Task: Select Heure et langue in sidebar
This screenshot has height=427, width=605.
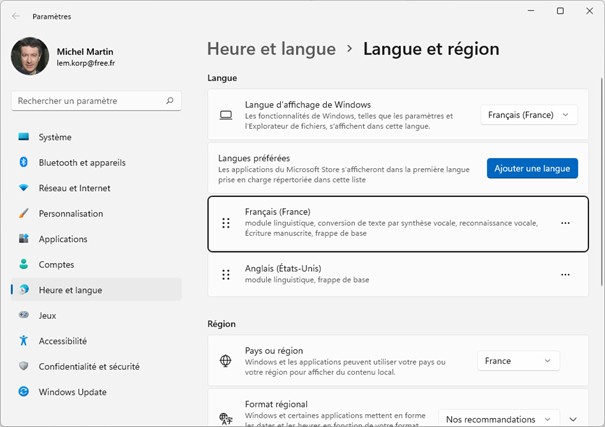Action: (x=96, y=290)
